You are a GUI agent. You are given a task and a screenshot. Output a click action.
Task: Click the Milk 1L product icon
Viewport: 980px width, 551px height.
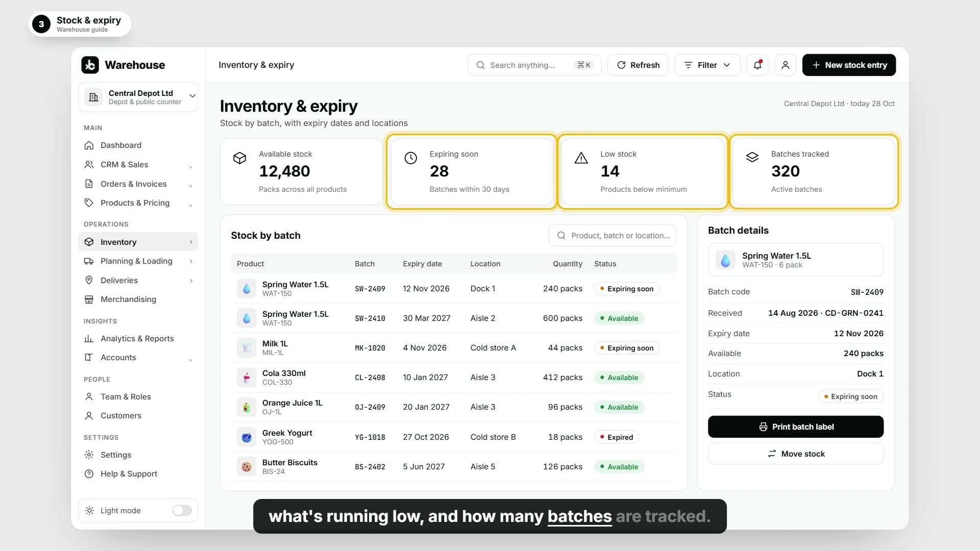(x=247, y=348)
